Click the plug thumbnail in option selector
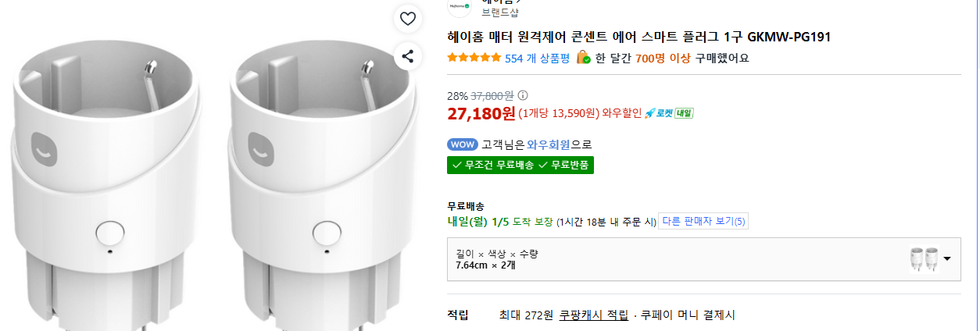This screenshot has height=331, width=980. pos(925,259)
